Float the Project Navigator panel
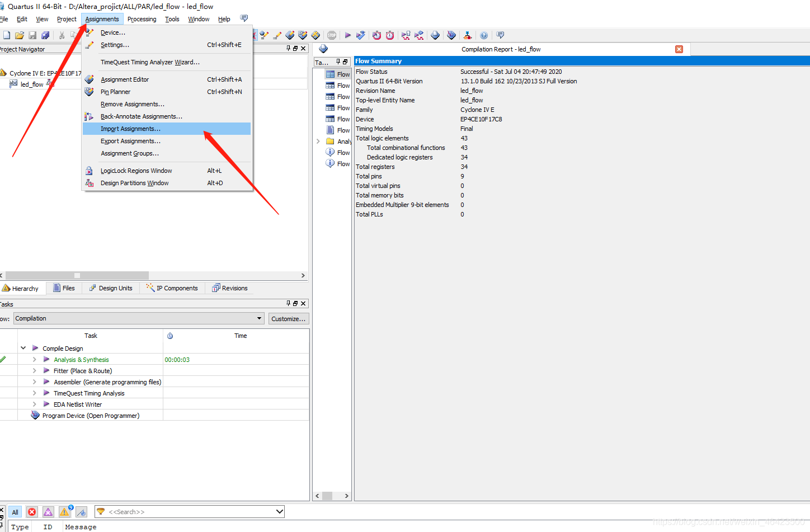810x532 pixels. [x=295, y=48]
